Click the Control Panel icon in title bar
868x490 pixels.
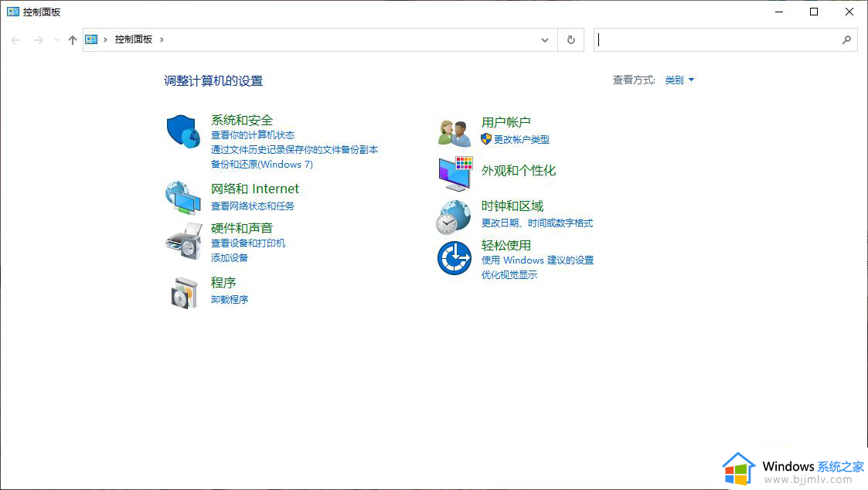pyautogui.click(x=12, y=12)
